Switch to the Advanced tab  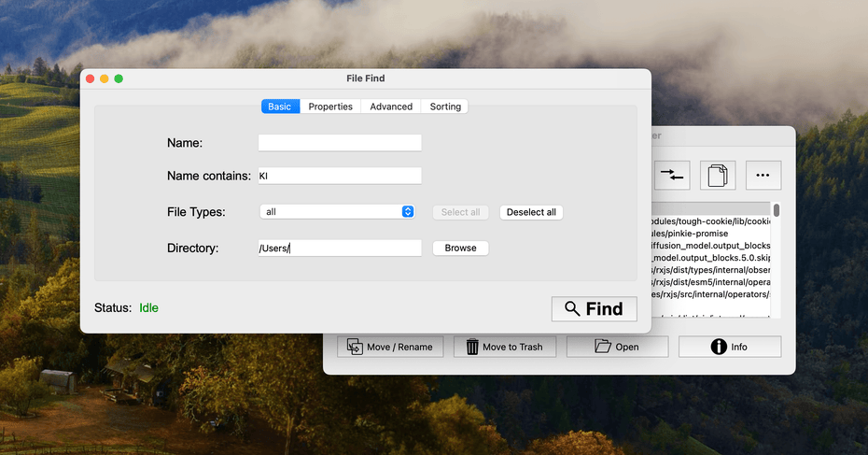click(391, 107)
